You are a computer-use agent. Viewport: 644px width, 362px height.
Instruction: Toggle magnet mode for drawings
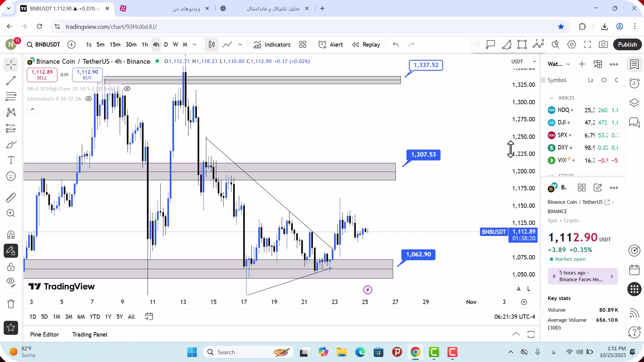pyautogui.click(x=11, y=235)
